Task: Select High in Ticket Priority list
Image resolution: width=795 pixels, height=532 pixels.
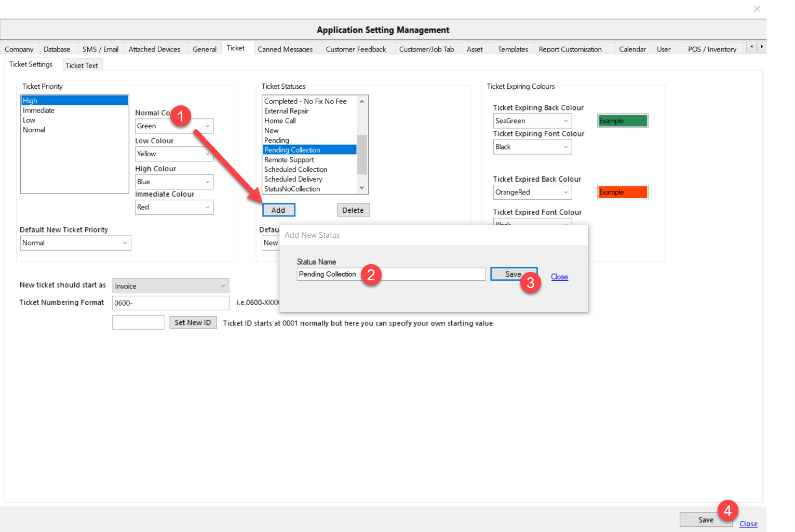Action: 75,101
